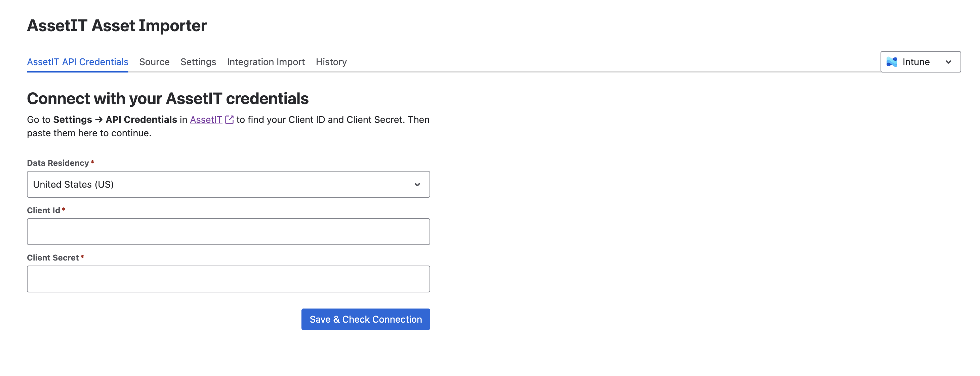Click the AssetIT Asset Importer title
Viewport: 980px width, 376px height.
pyautogui.click(x=117, y=26)
